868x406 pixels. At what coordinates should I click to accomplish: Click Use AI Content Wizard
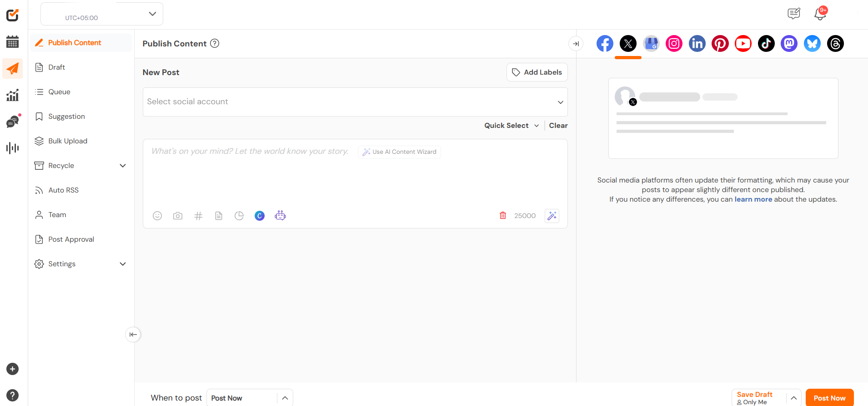399,152
